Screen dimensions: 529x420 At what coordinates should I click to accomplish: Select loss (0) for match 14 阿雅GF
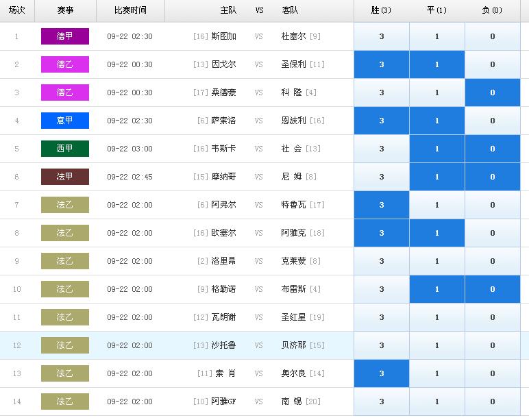492,402
